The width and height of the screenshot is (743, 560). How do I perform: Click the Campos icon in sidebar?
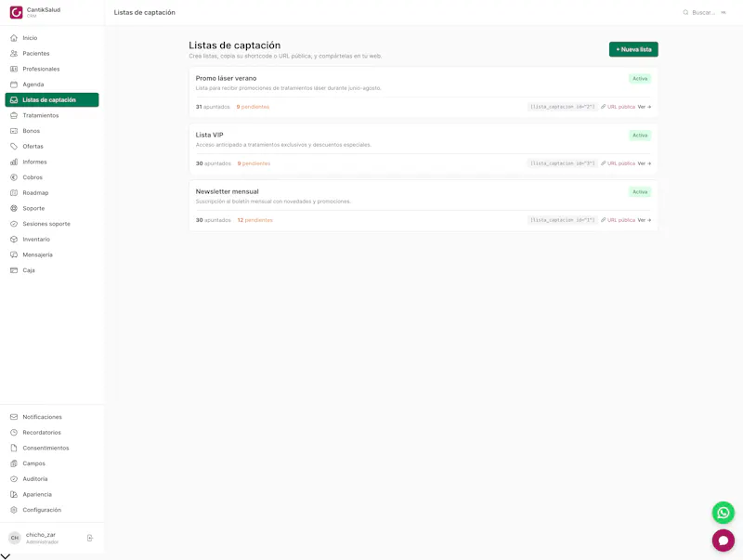[14, 463]
